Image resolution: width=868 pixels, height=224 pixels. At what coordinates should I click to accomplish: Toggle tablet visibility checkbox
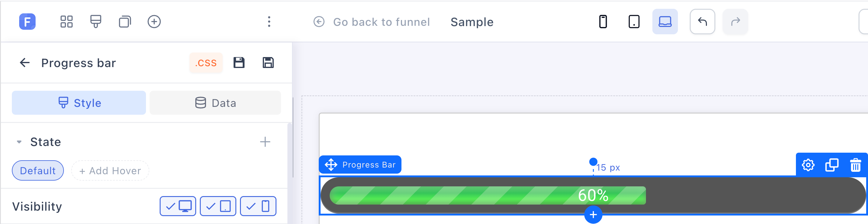[x=218, y=206]
